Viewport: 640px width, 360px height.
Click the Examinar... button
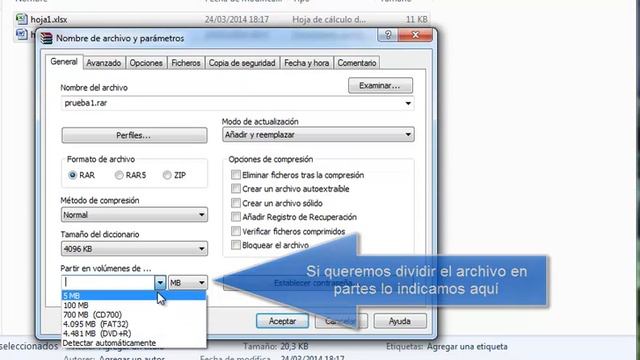point(380,86)
